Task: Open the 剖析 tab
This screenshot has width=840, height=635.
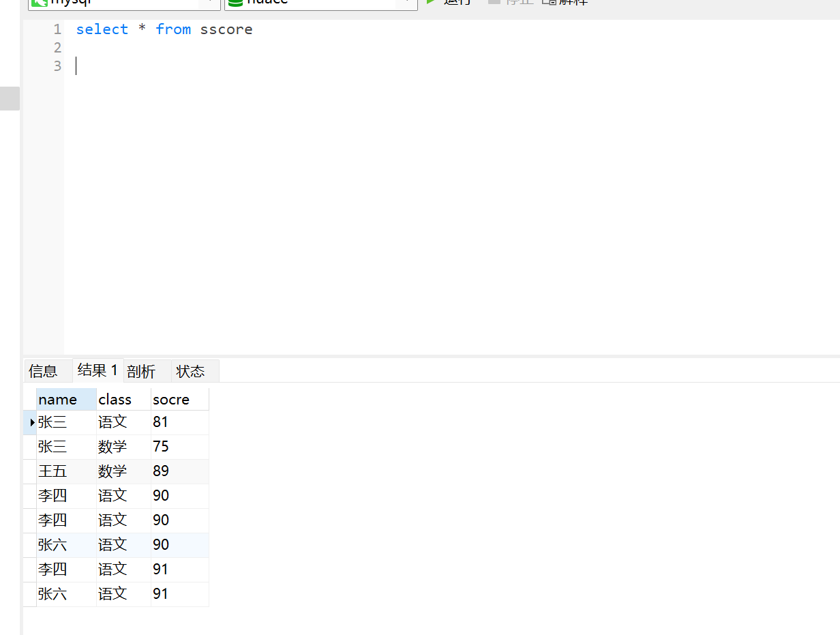Action: (x=147, y=371)
